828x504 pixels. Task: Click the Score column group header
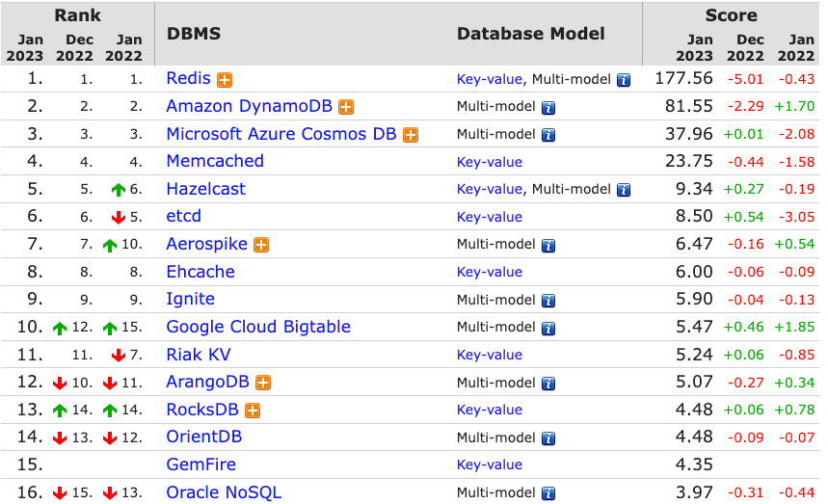(732, 15)
